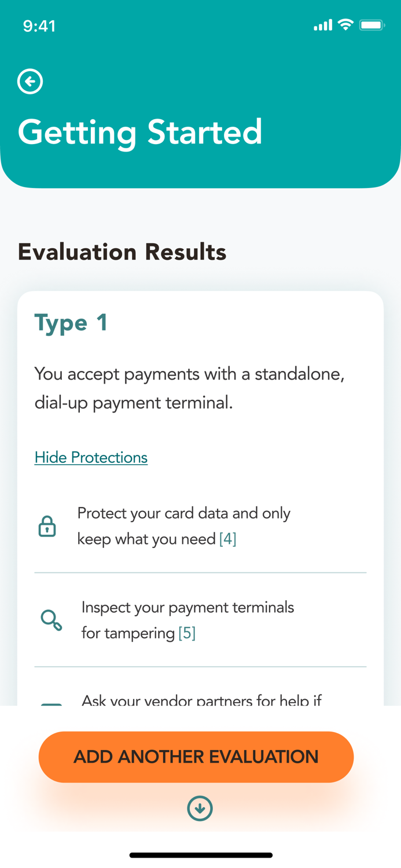The height and width of the screenshot is (868, 401).
Task: Tap the Wi-Fi icon in the status bar
Action: pyautogui.click(x=346, y=25)
